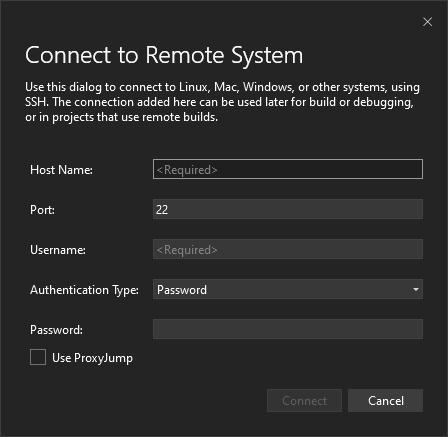Close the Connect to Remote System dialog

[x=427, y=22]
